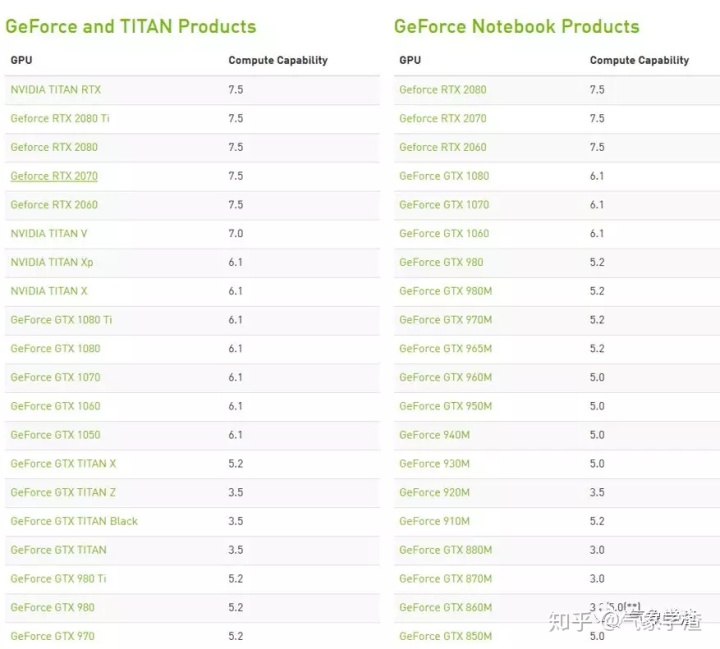The height and width of the screenshot is (649, 720).
Task: Click the NVIDIA TITAN X link
Action: pos(49,291)
